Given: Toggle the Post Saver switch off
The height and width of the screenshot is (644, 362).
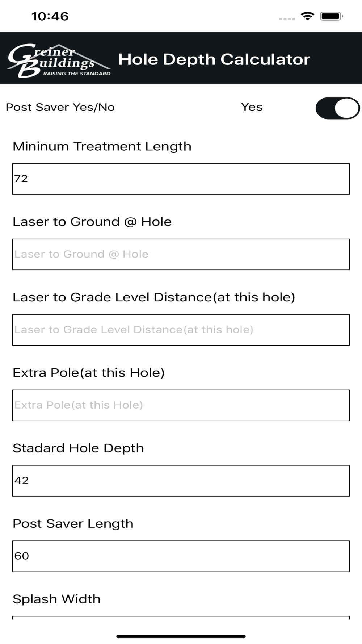Looking at the screenshot, I should [337, 108].
